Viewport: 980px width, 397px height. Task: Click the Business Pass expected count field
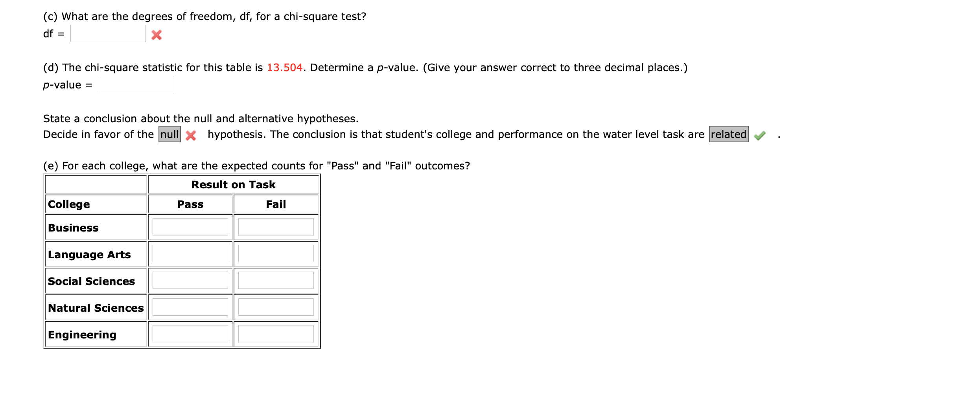pos(190,227)
